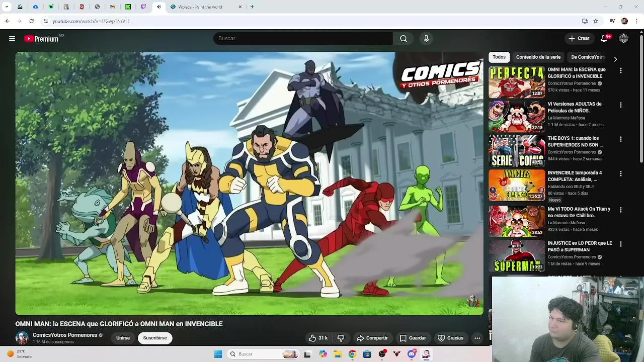Go back in browser history

[x=7, y=21]
